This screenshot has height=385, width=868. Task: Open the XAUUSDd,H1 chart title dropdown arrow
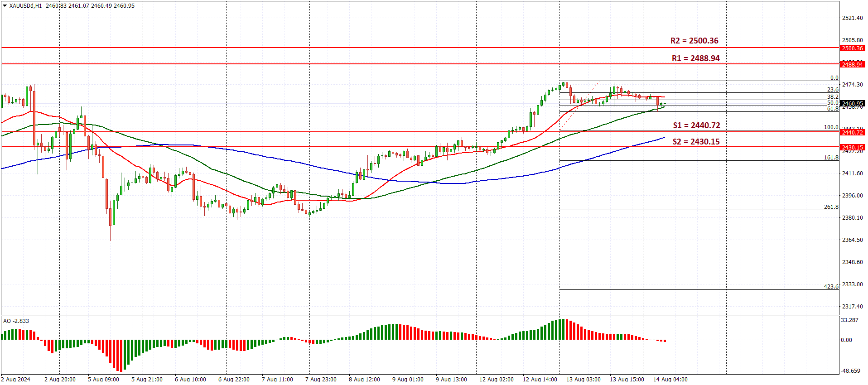click(5, 6)
